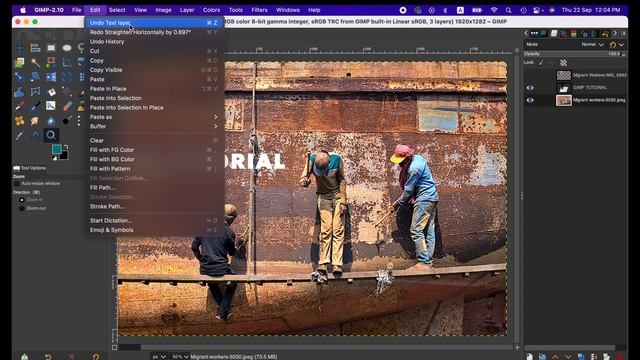Show next dock tabs arrow
The width and height of the screenshot is (640, 360).
(615, 33)
